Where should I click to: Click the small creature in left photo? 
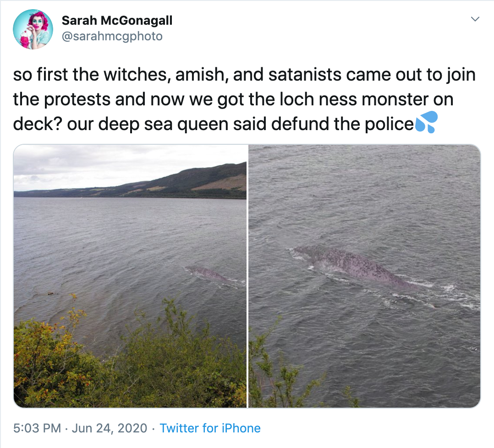point(208,273)
